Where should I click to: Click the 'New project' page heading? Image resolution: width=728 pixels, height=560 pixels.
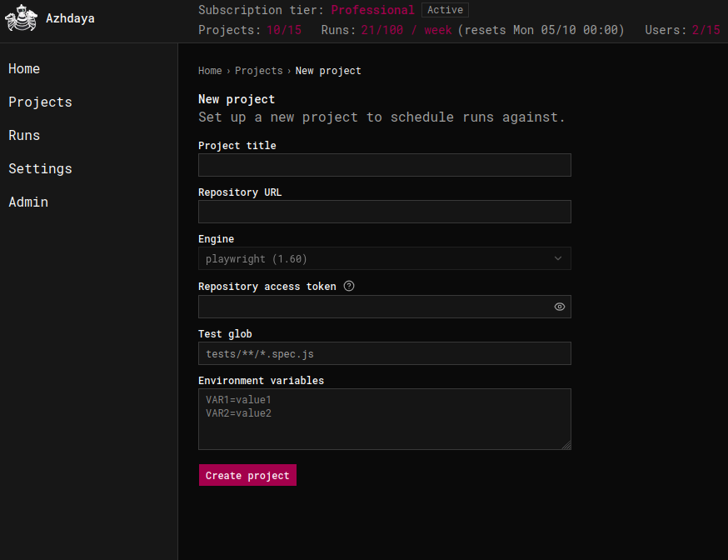pyautogui.click(x=237, y=99)
